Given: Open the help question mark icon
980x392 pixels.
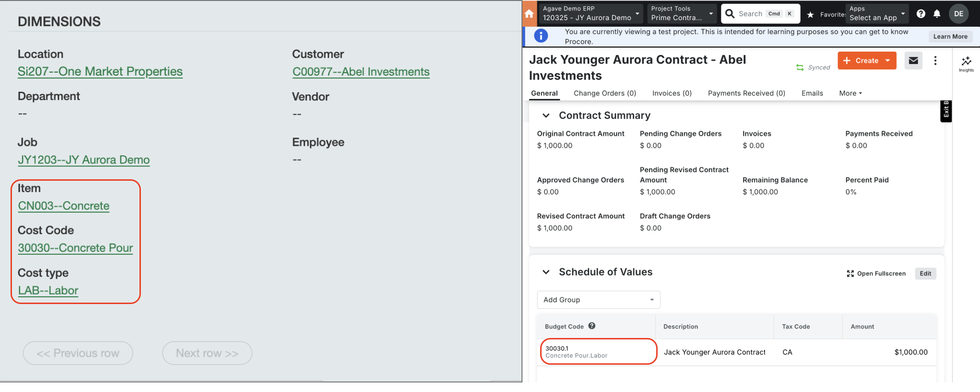Looking at the screenshot, I should 921,14.
